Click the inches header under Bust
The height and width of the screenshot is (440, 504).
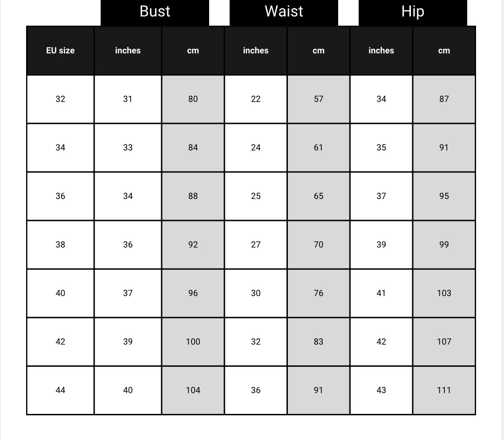128,50
